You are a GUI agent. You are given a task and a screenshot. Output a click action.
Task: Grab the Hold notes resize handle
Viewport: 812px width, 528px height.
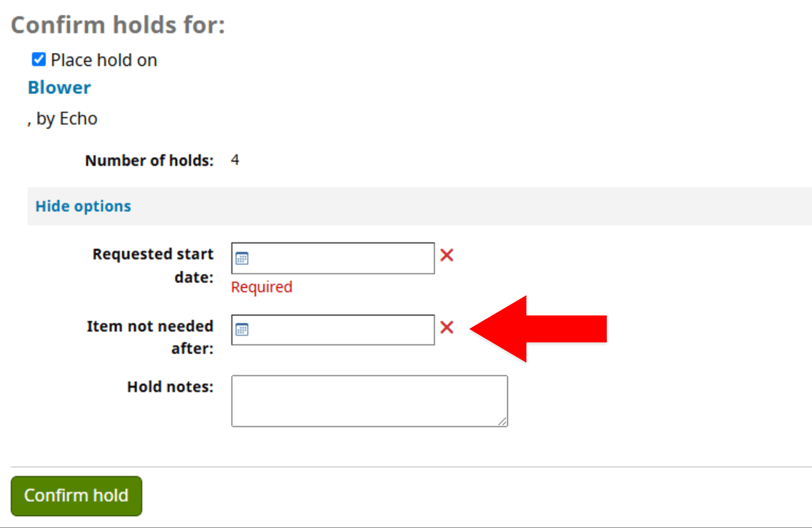(x=502, y=422)
